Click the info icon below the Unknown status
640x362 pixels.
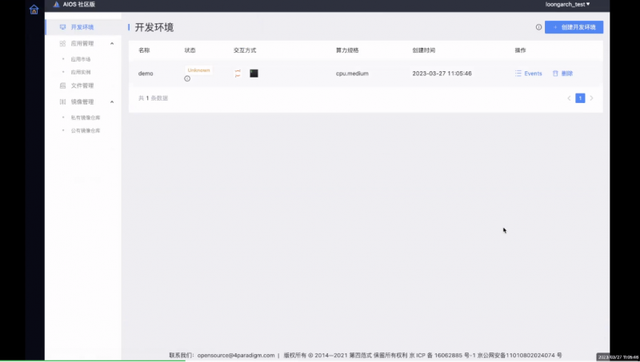pos(187,79)
